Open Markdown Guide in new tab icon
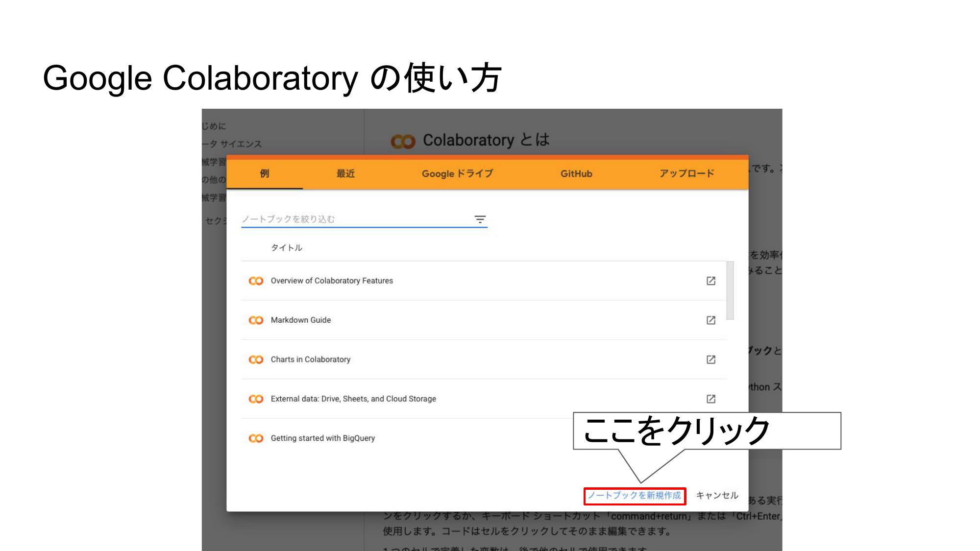The height and width of the screenshot is (551, 980). (711, 320)
